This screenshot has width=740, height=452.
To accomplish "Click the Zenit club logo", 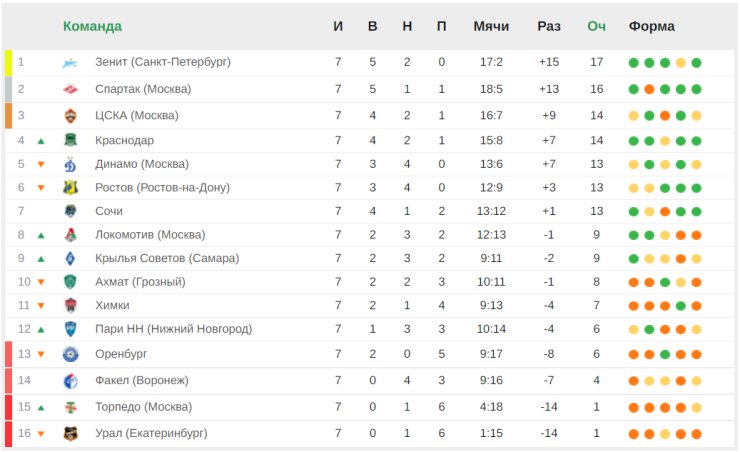I will [x=70, y=62].
